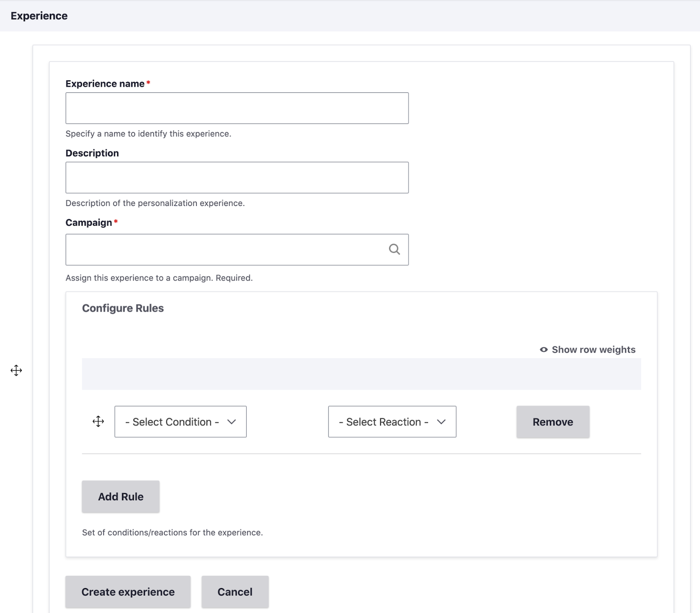Remove the rule row
Screen dimensions: 700x613
tap(553, 422)
